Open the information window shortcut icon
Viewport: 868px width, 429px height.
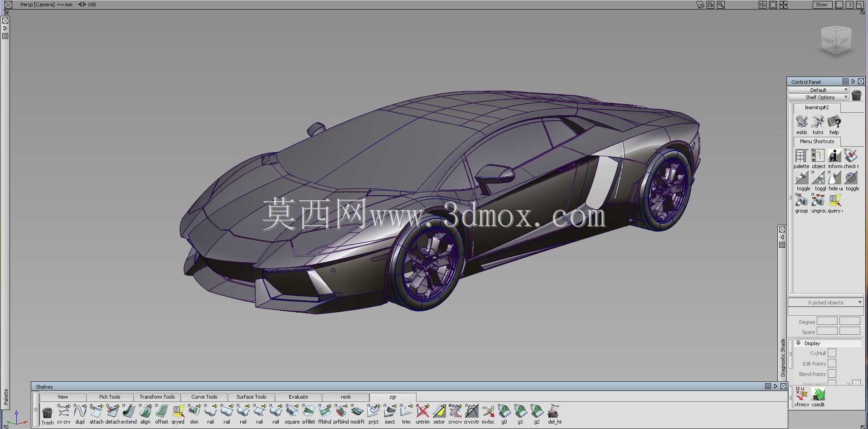click(834, 156)
